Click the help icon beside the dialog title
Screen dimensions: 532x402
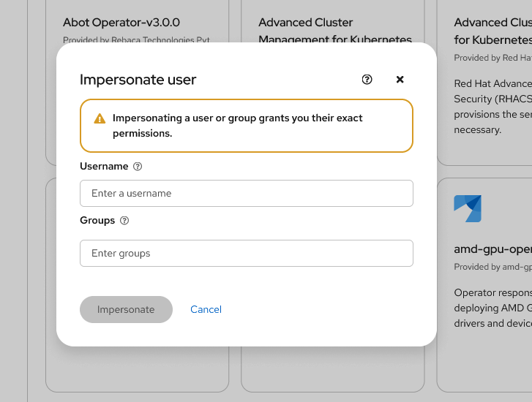(367, 80)
